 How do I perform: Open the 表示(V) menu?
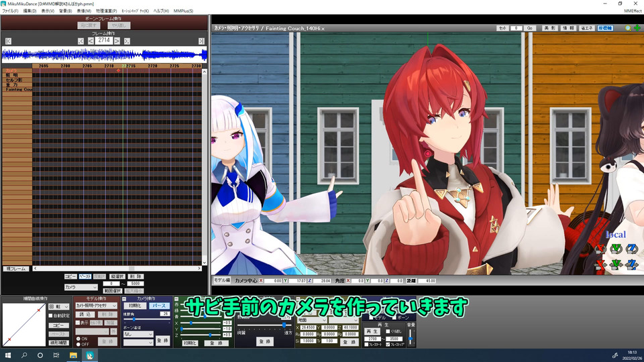click(x=48, y=11)
